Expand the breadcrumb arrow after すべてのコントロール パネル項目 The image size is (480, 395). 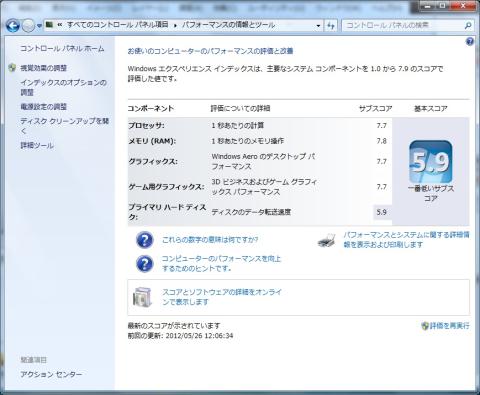click(x=175, y=25)
